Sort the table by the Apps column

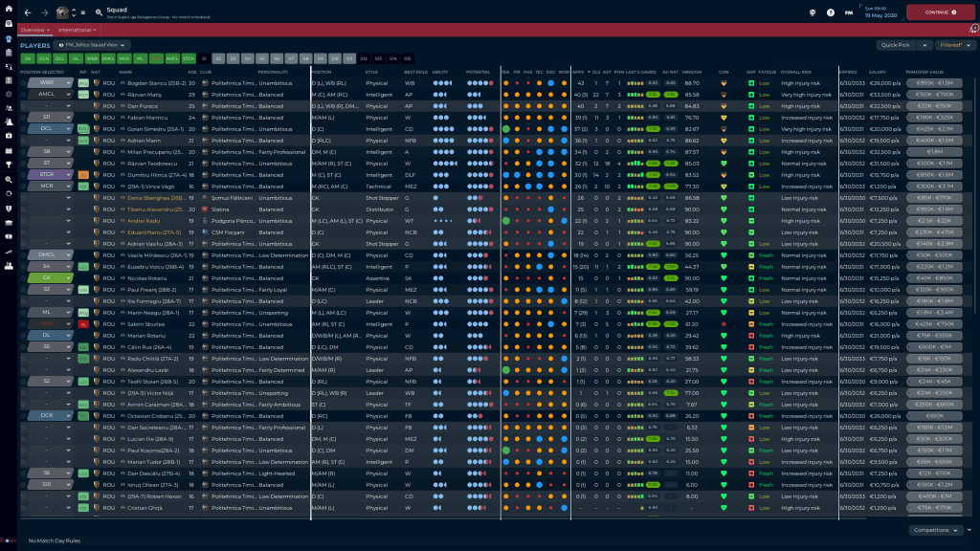(x=577, y=72)
